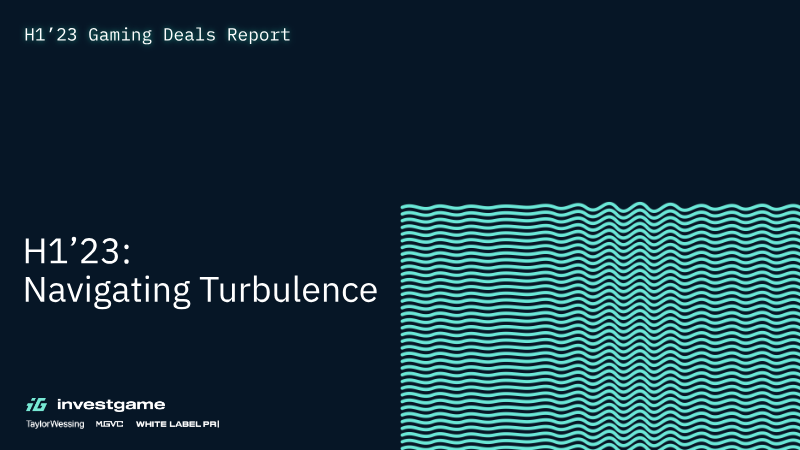
Task: Click the word 'Gaming' in the header
Action: [x=118, y=35]
